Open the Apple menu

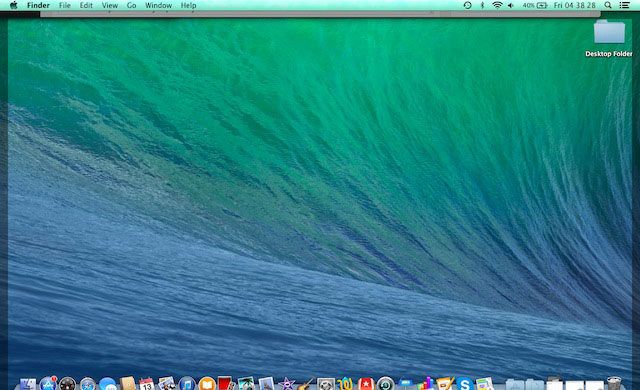(13, 5)
